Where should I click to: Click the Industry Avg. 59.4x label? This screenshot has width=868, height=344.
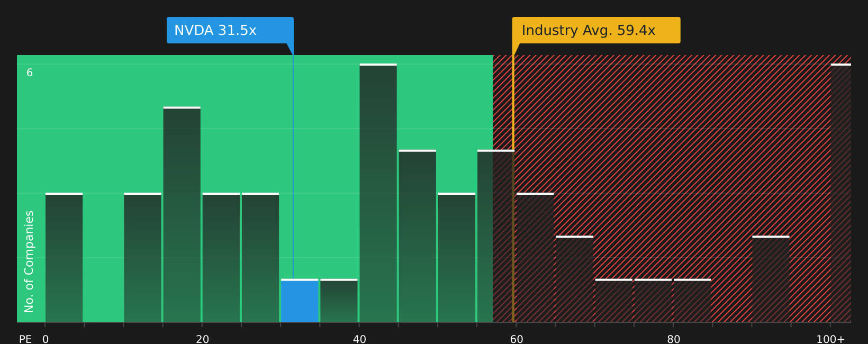coord(596,30)
